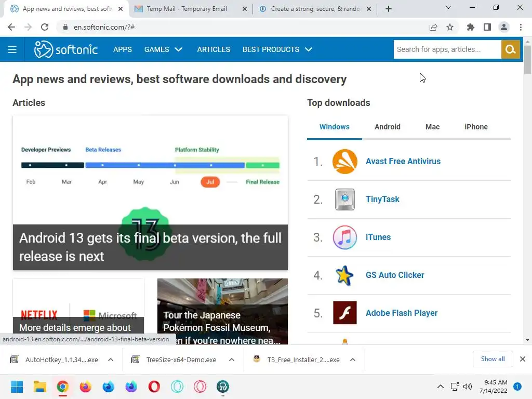
Task: Click the page vertical scrollbar thumb
Action: coord(527,59)
